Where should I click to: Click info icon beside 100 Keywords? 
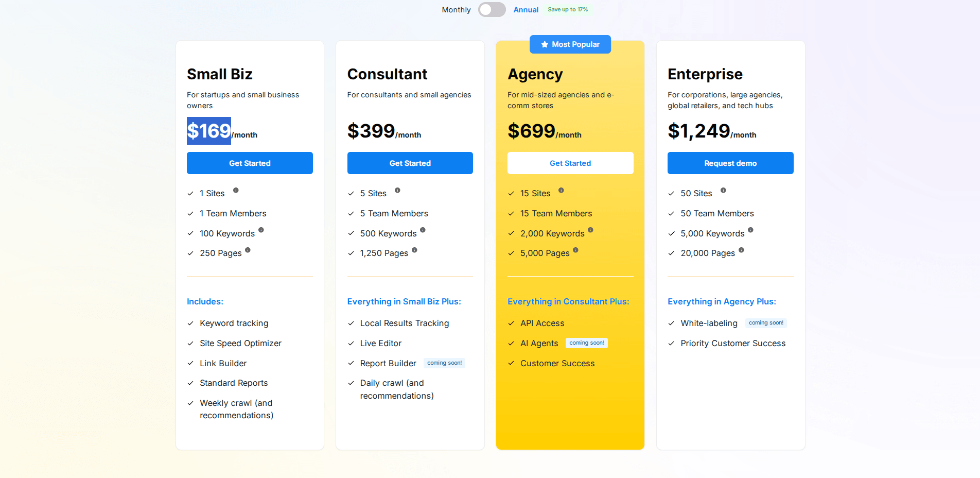(261, 230)
